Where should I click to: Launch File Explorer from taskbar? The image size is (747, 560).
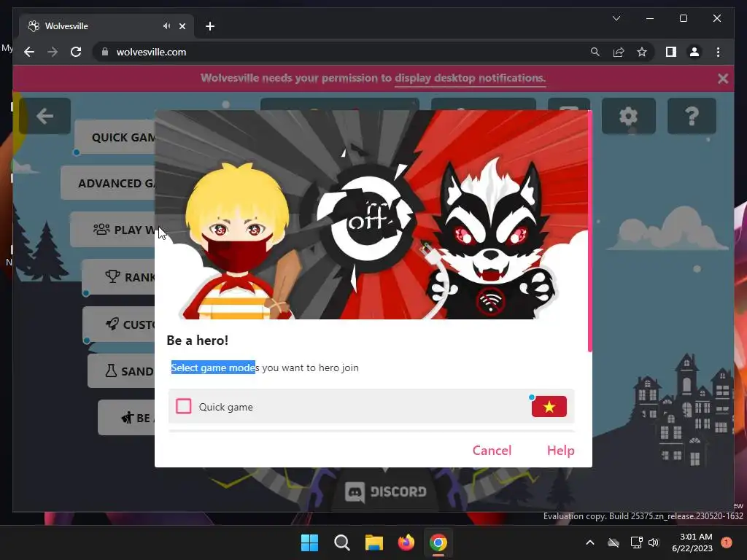coord(374,542)
